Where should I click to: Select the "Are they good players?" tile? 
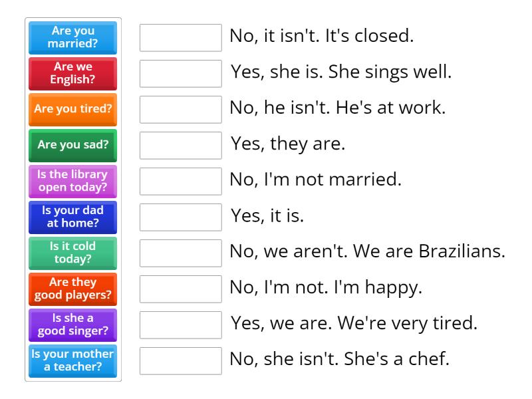click(72, 289)
